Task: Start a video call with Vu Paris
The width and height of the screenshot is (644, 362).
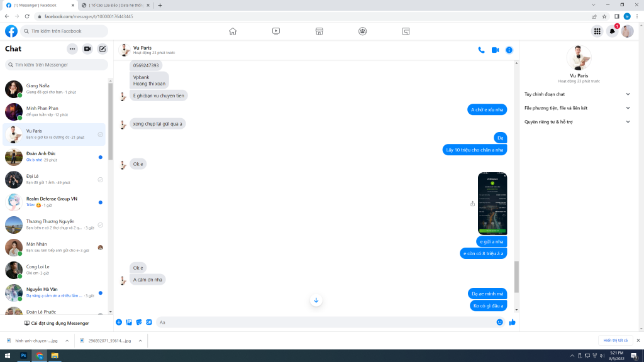Action: pos(495,50)
